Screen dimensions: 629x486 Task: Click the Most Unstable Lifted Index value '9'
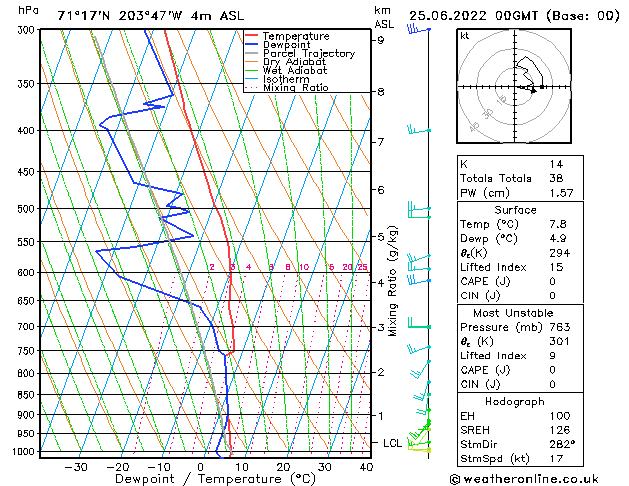coord(552,356)
